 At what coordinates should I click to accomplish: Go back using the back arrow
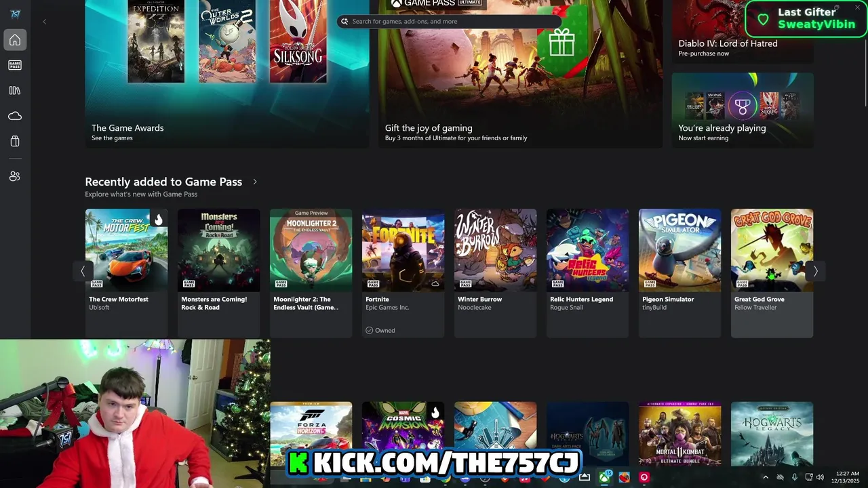coord(45,22)
